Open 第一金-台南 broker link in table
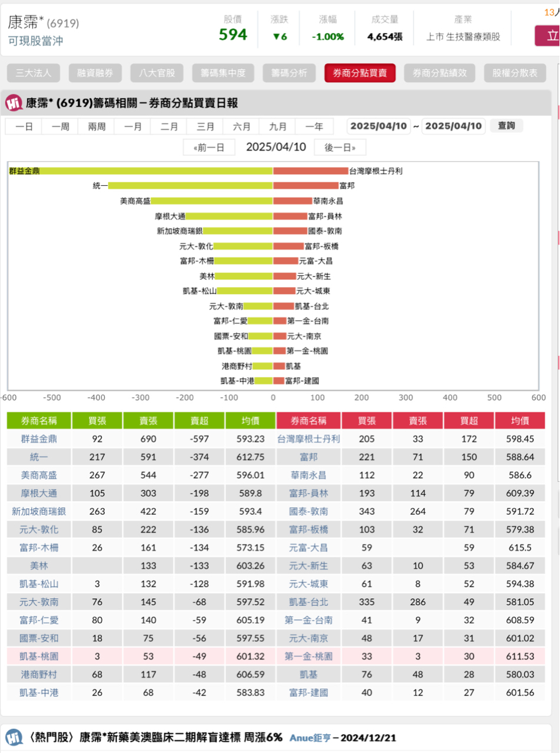This screenshot has width=560, height=753. 308,620
